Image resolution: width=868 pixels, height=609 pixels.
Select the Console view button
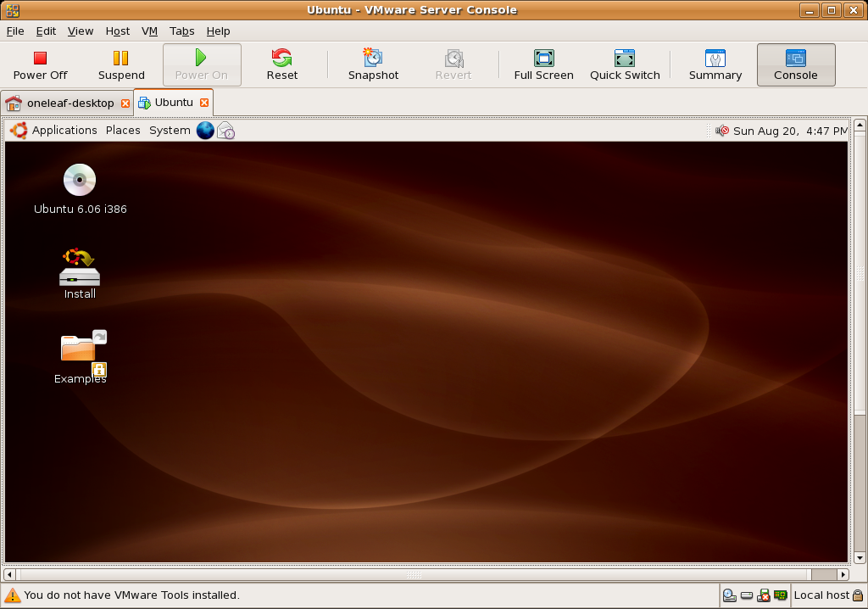point(795,64)
